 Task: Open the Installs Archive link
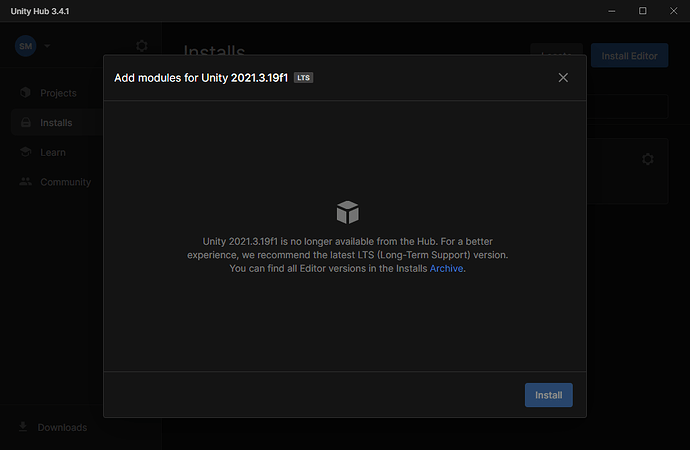pyautogui.click(x=446, y=268)
